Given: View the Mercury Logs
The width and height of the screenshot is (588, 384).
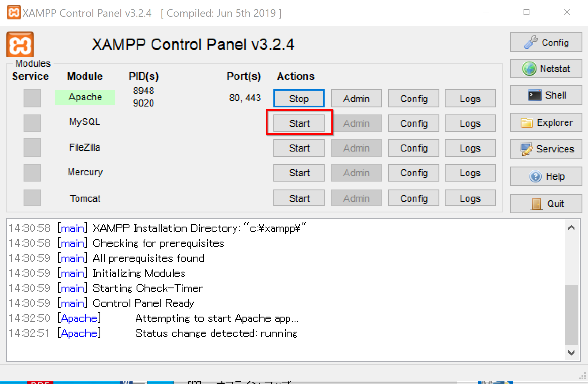Looking at the screenshot, I should click(470, 173).
